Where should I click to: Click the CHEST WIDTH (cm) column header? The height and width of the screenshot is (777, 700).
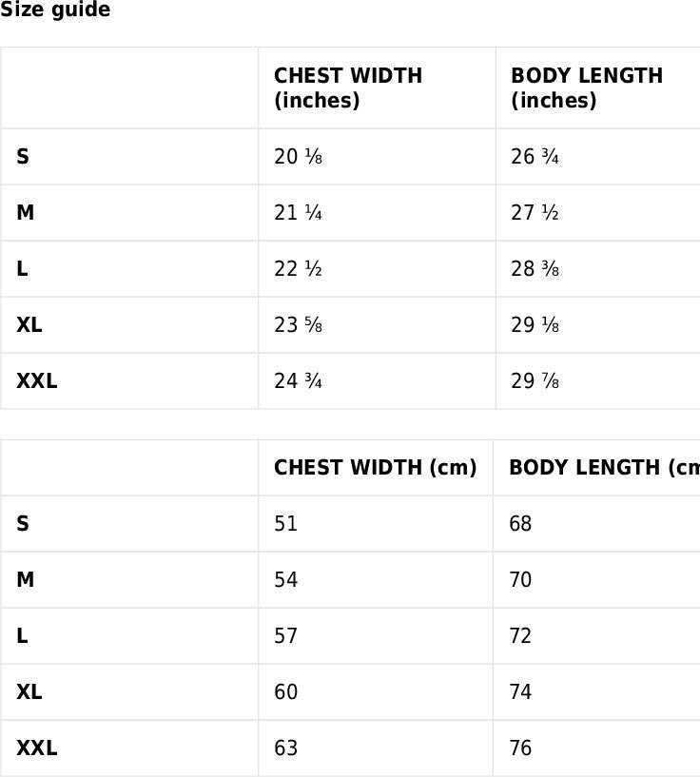[x=376, y=467]
